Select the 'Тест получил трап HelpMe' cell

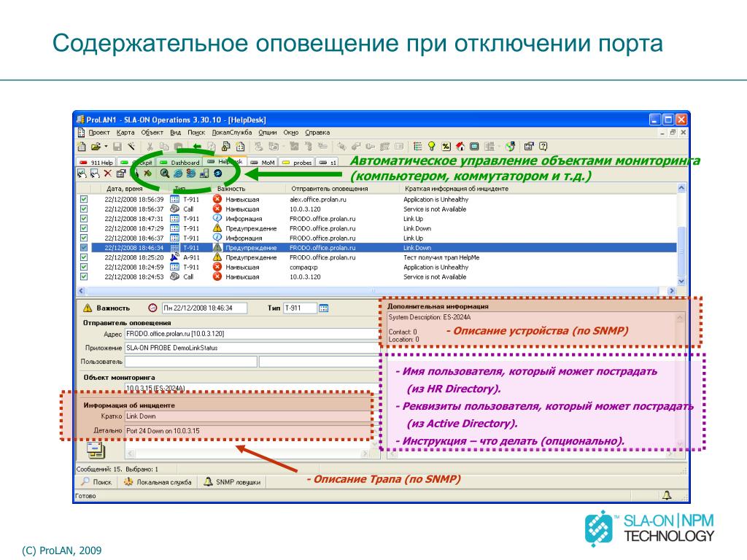click(441, 257)
